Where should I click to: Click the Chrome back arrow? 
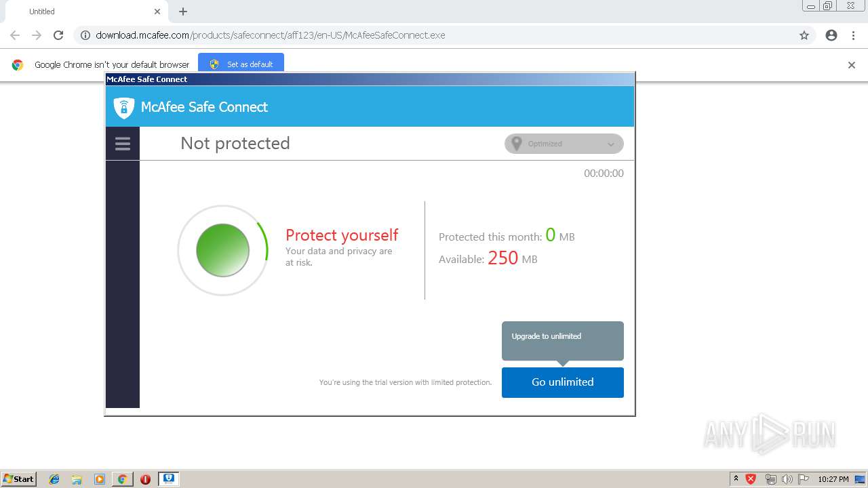point(15,35)
